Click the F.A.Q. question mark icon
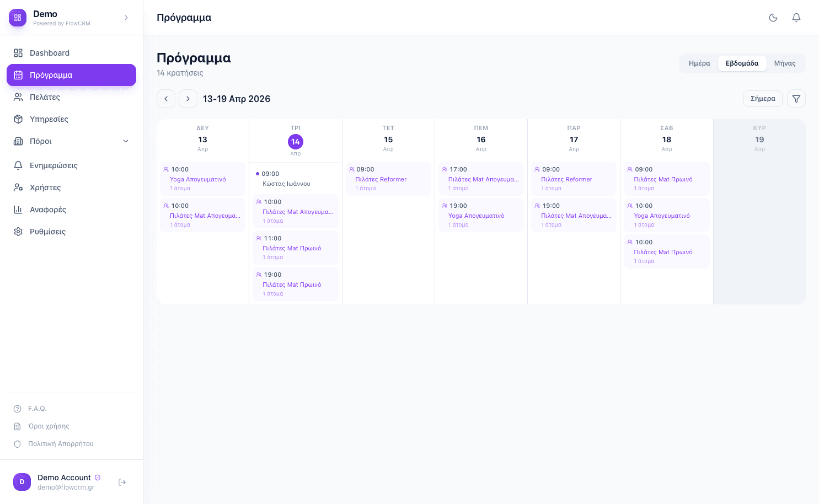 coord(17,409)
